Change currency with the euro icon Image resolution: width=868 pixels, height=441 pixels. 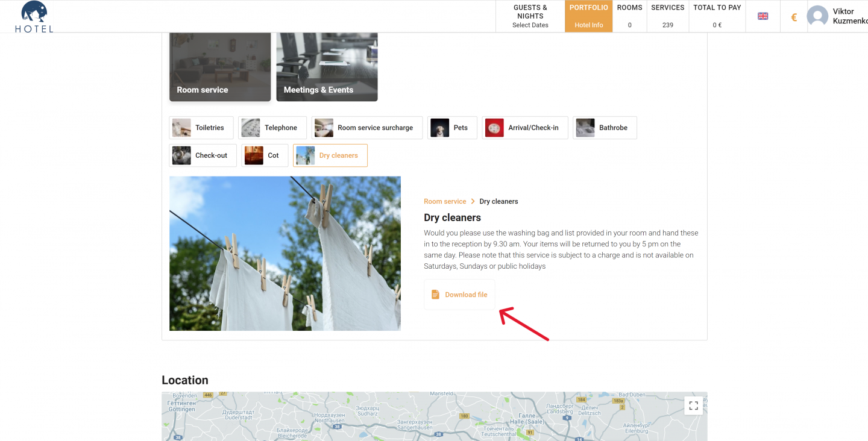point(794,17)
